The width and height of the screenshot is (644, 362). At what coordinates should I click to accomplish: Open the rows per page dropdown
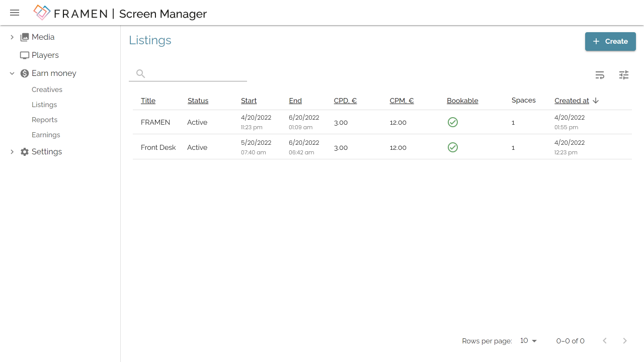529,341
